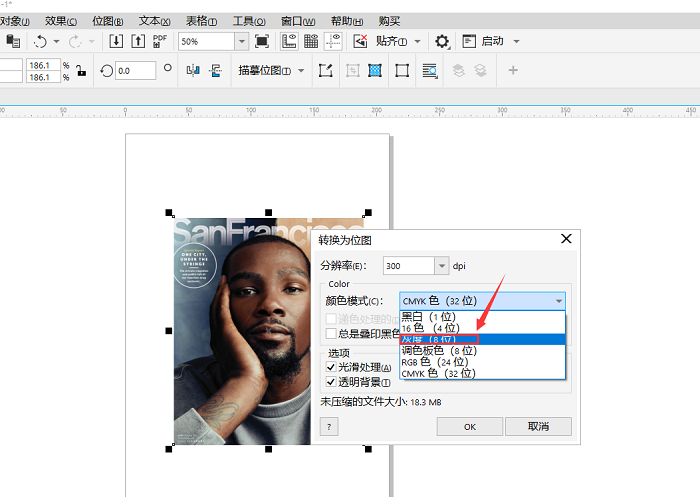
Task: Expand the undo history dropdown arrow
Action: pyautogui.click(x=56, y=42)
